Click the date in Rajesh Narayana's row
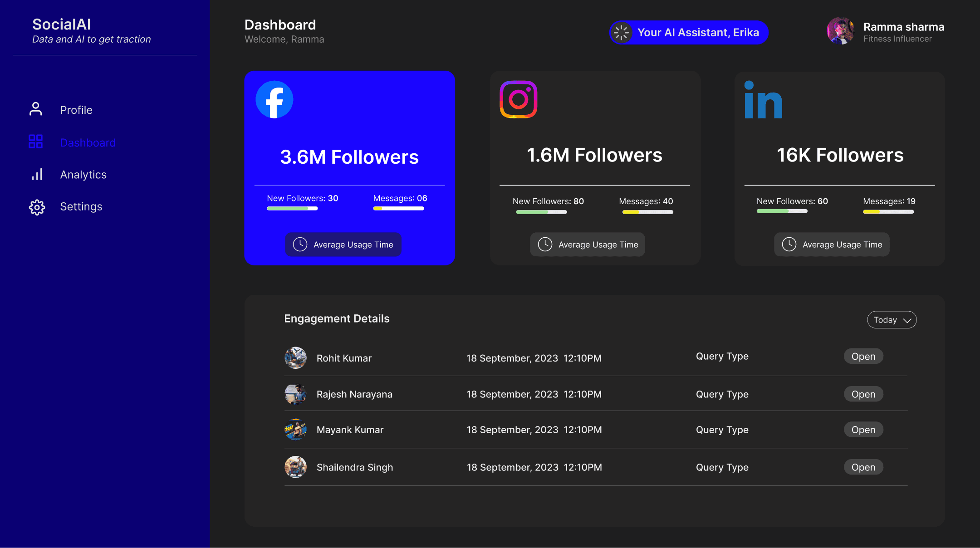The width and height of the screenshot is (980, 548). 534,395
